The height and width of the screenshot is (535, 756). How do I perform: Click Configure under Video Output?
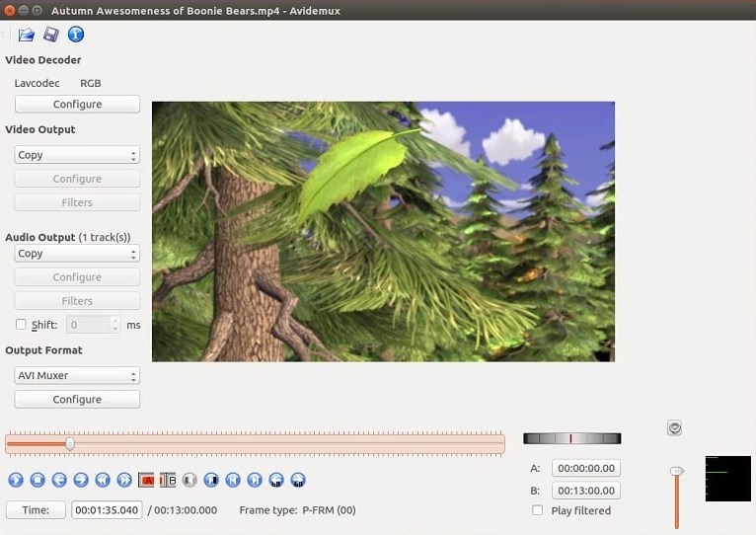(x=77, y=179)
